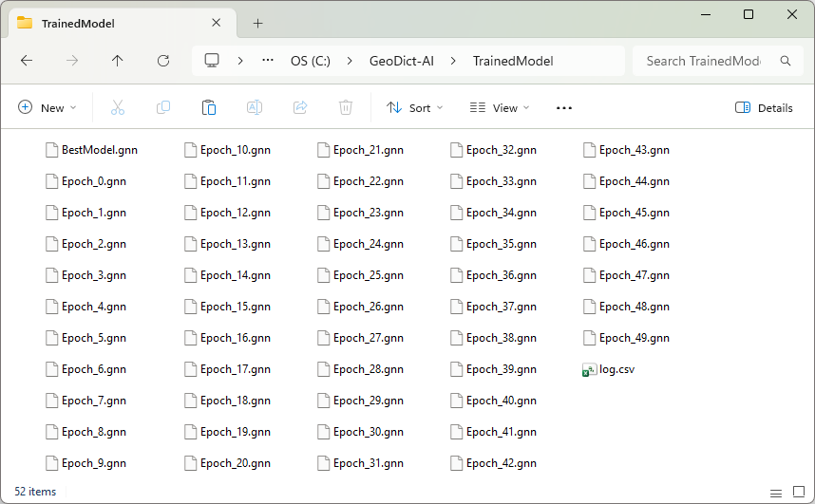Select file Epoch_37.gnn
The height and width of the screenshot is (504, 815).
[494, 308]
